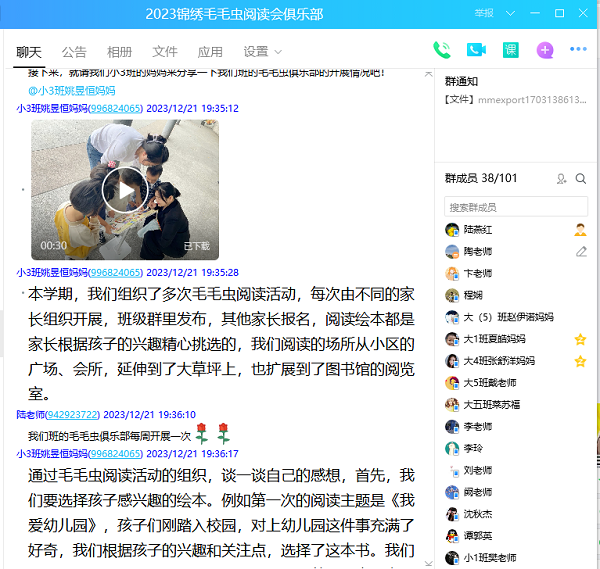Open 陆燕红's avatar
The height and width of the screenshot is (569, 600).
click(452, 230)
